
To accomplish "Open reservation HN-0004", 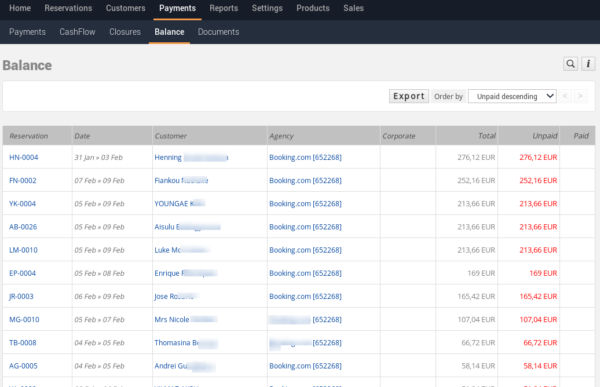I will pyautogui.click(x=24, y=157).
